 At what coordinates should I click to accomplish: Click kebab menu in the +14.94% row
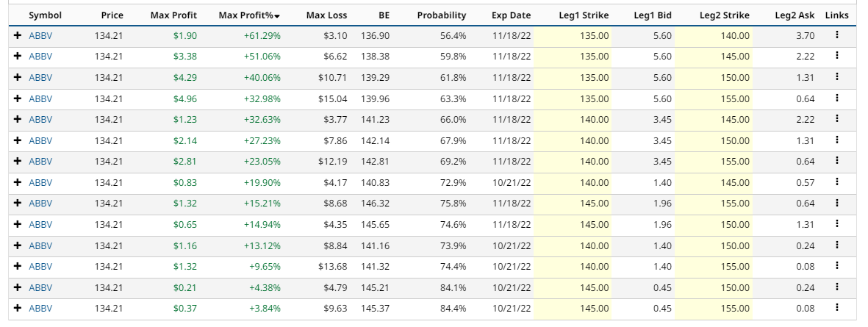point(836,224)
